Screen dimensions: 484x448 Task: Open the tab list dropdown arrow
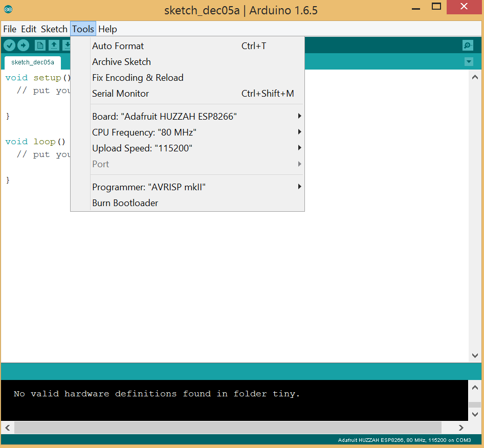click(469, 61)
